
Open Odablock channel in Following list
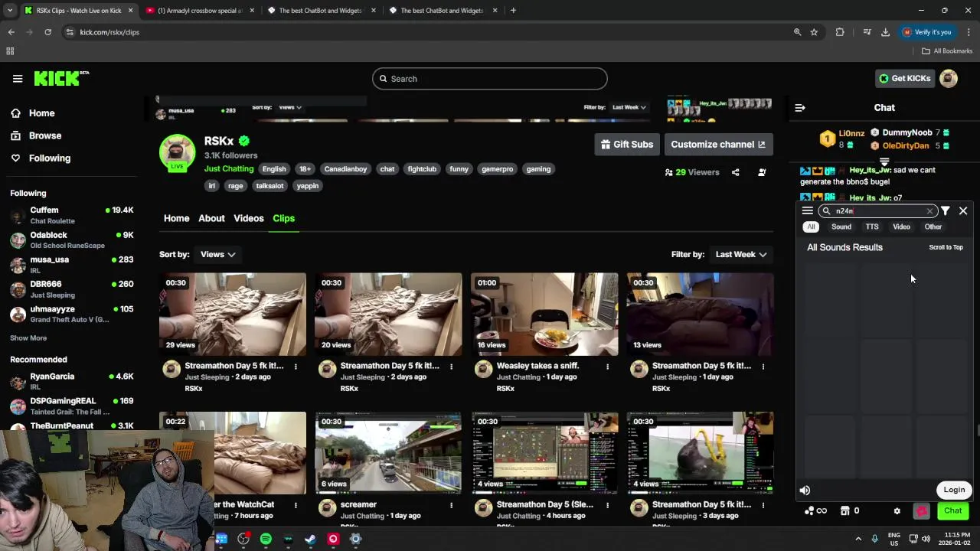pyautogui.click(x=71, y=240)
